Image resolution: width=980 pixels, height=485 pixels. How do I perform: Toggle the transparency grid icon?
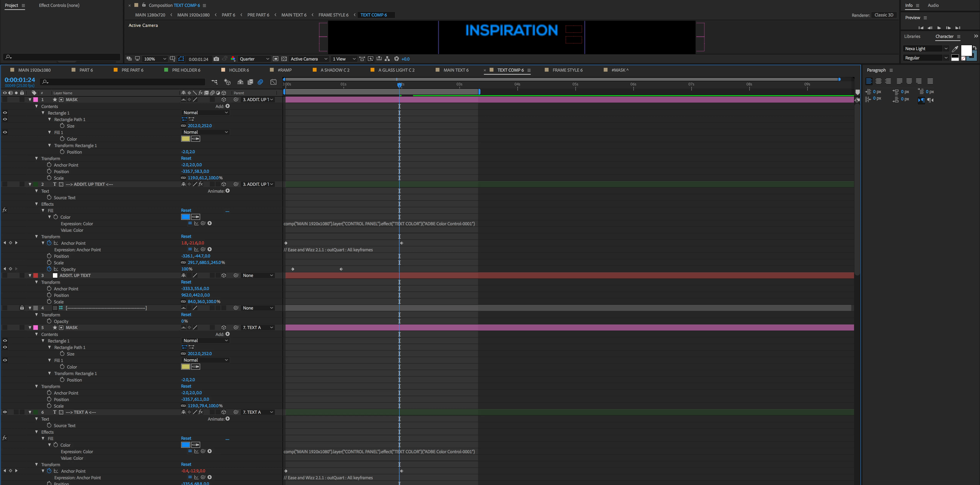[284, 59]
